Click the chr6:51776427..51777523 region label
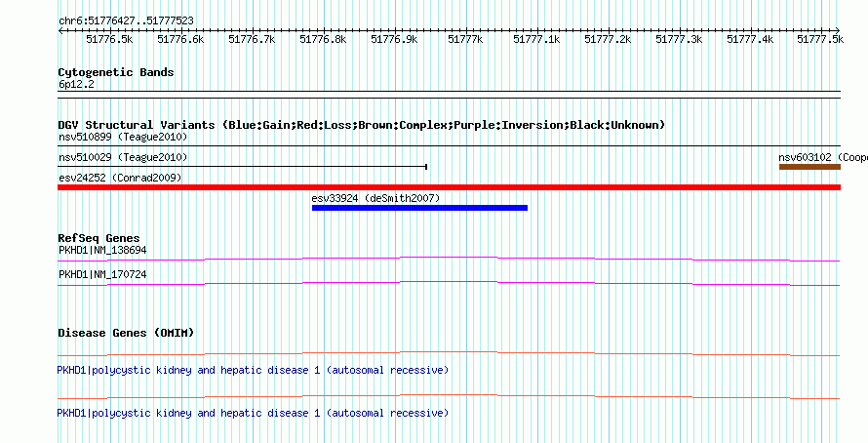868x443 pixels. [x=126, y=20]
